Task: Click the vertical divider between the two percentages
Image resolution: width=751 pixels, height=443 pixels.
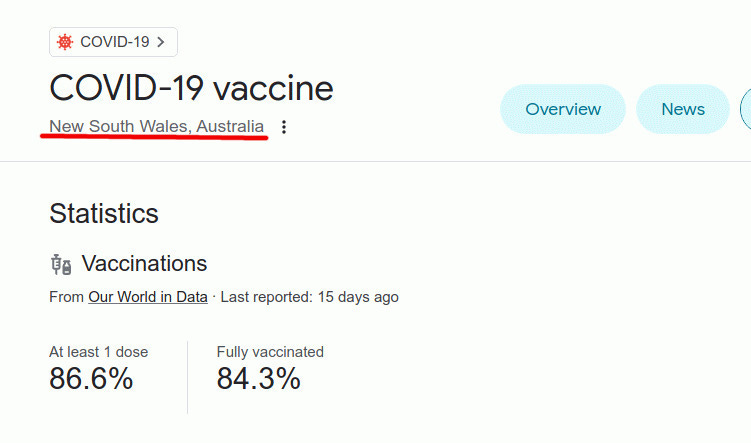Action: [x=188, y=377]
